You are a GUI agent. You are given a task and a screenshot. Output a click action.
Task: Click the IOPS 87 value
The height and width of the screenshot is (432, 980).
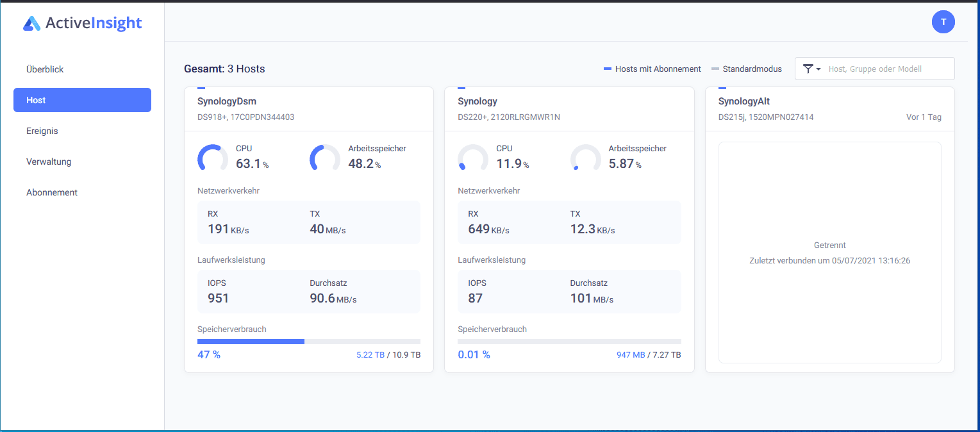(476, 298)
